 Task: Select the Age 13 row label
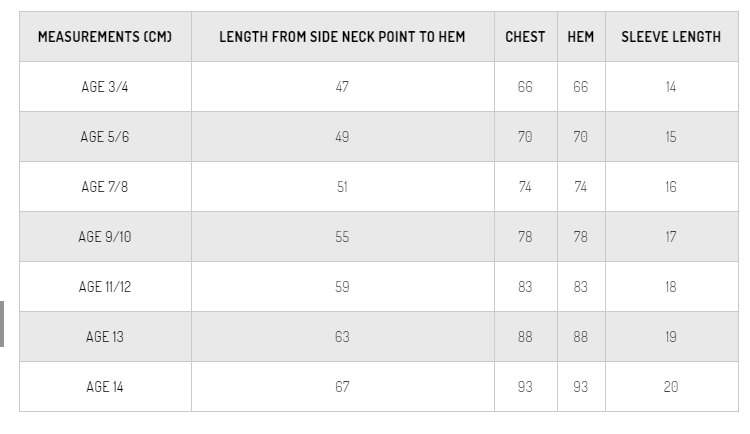pyautogui.click(x=105, y=337)
